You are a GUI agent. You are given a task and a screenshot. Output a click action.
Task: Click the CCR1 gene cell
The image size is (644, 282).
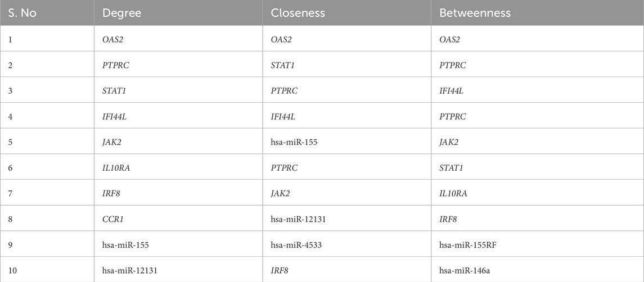[113, 219]
